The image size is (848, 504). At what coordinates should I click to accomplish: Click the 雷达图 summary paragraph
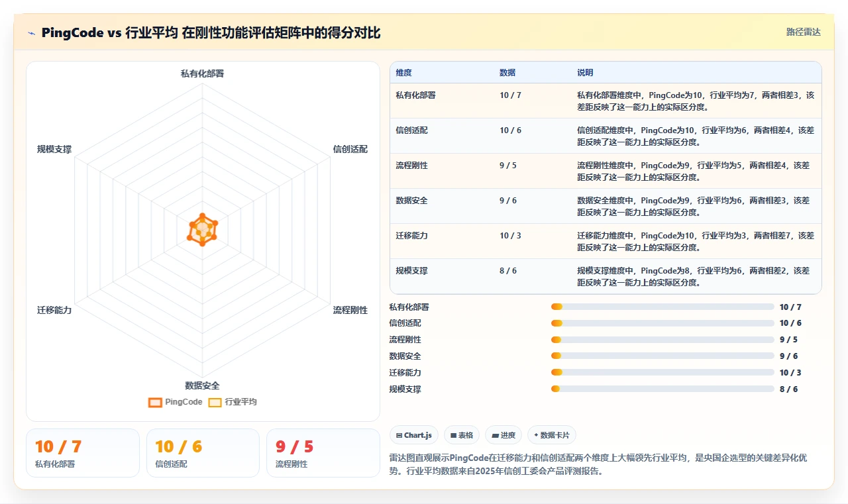click(x=598, y=465)
